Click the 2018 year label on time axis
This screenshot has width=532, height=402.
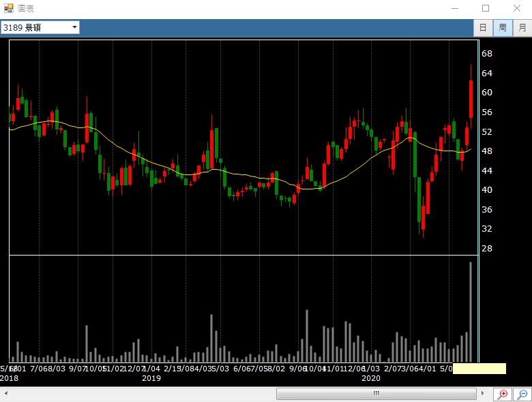click(x=9, y=378)
